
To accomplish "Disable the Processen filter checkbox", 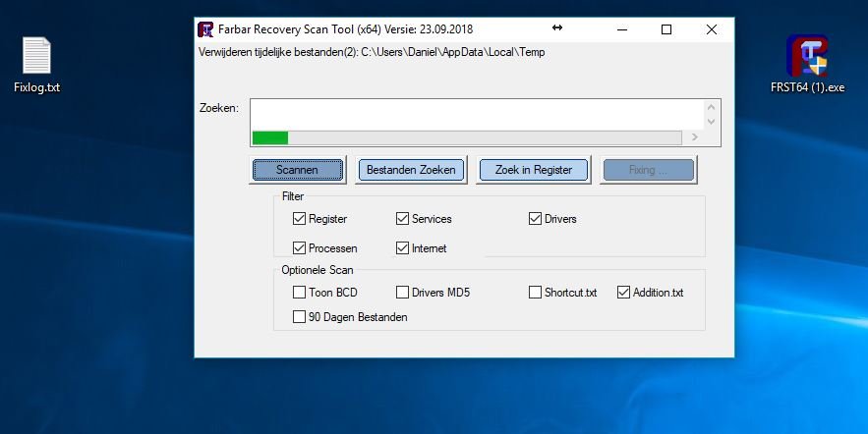I will (299, 247).
